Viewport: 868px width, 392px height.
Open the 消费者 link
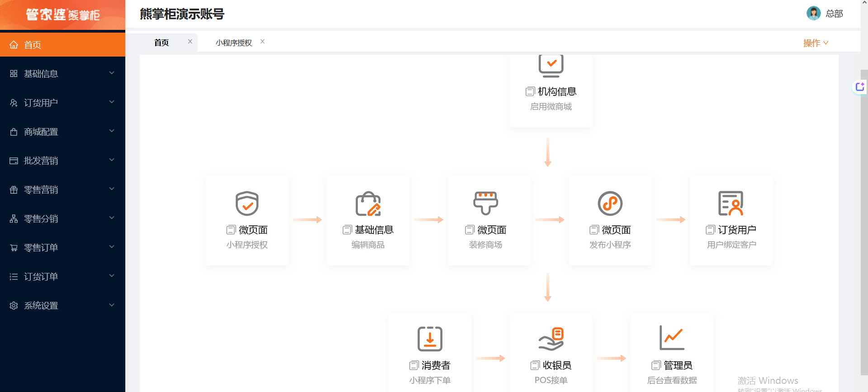coord(436,365)
